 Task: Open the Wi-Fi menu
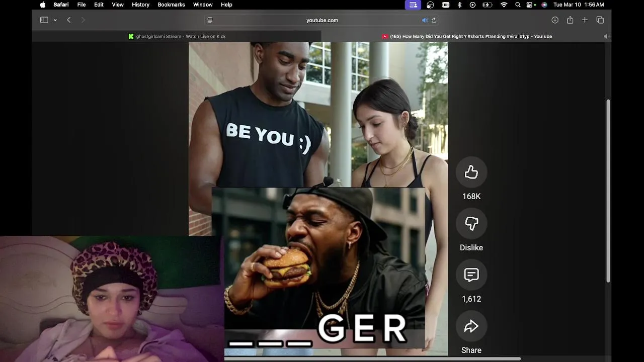[x=504, y=5]
